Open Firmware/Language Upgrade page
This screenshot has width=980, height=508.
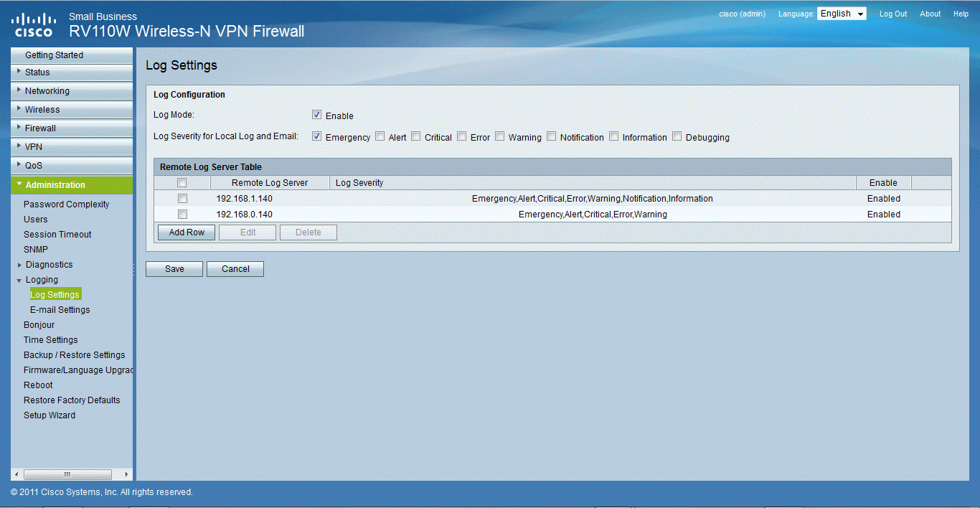click(78, 370)
